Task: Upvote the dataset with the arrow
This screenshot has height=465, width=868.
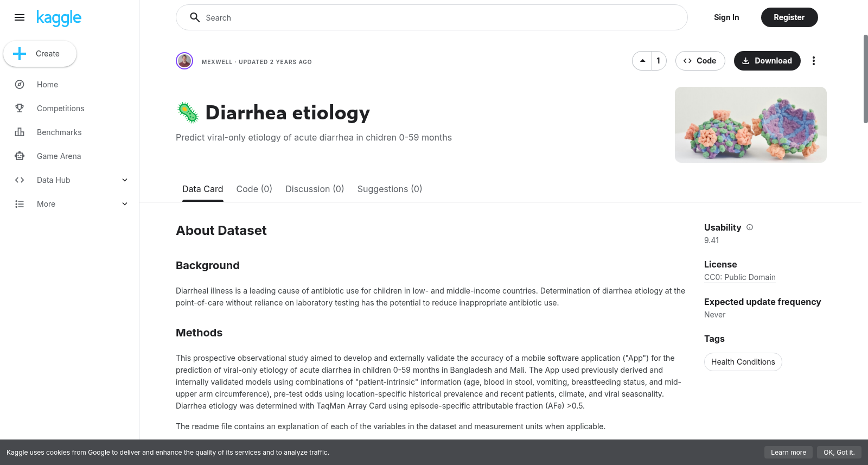Action: (x=642, y=61)
